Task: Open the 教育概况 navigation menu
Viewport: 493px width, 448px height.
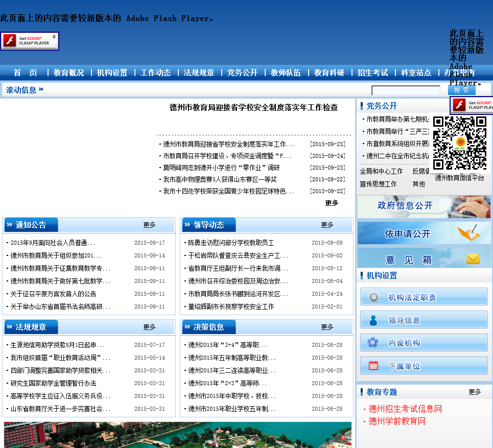Action: 68,73
